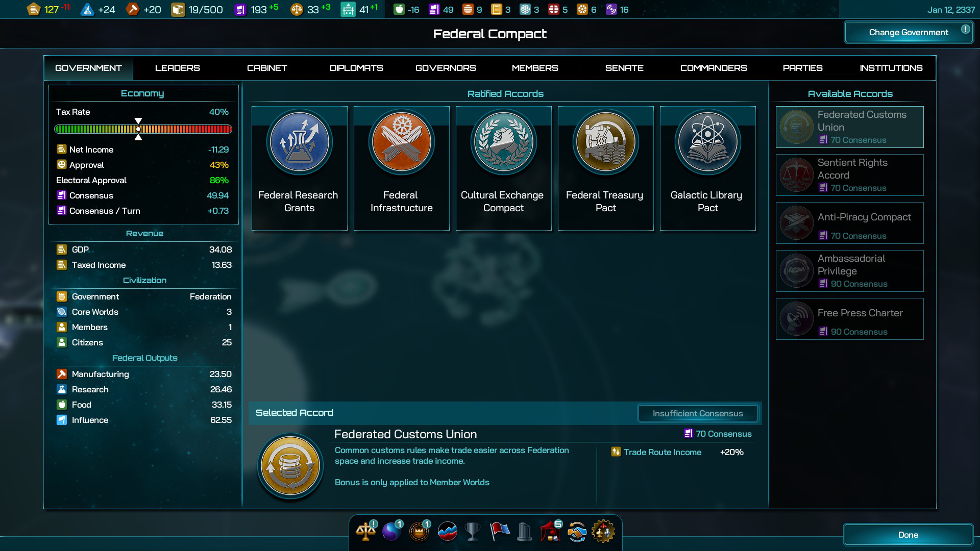Screen dimensions: 980x551
Task: Select the Cultural Exchange Compact emblem
Action: 504,142
